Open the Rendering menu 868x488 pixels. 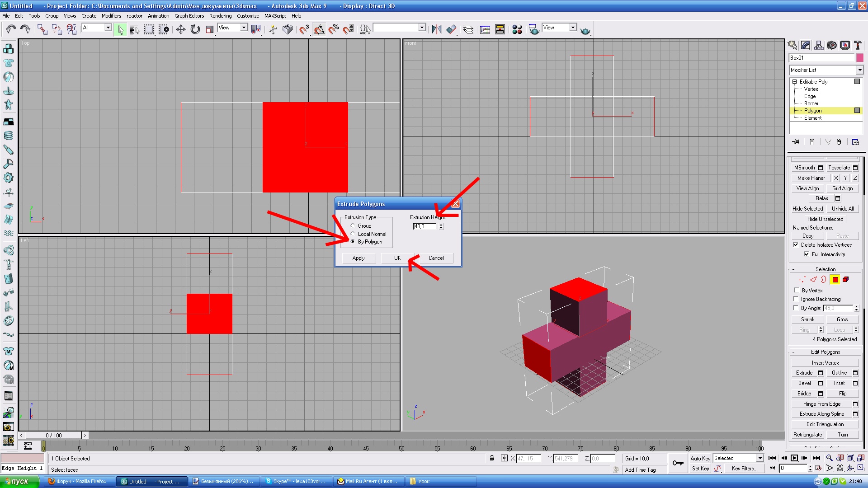click(220, 16)
